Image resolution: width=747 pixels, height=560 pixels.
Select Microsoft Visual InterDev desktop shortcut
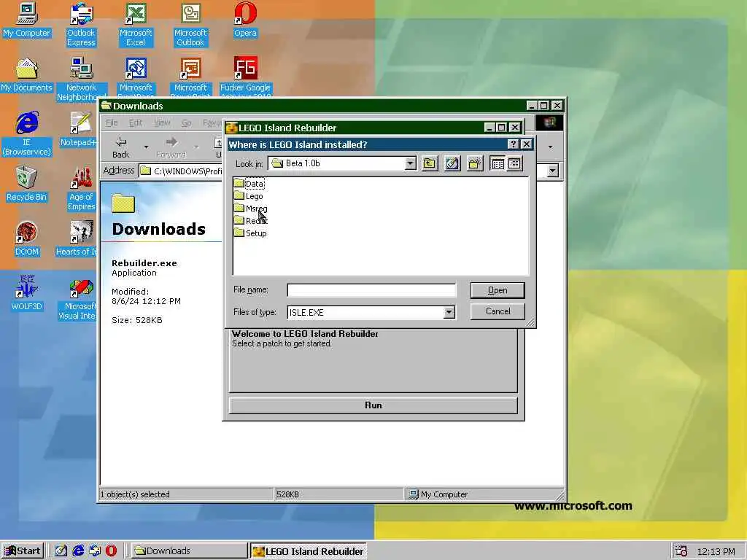click(x=79, y=298)
